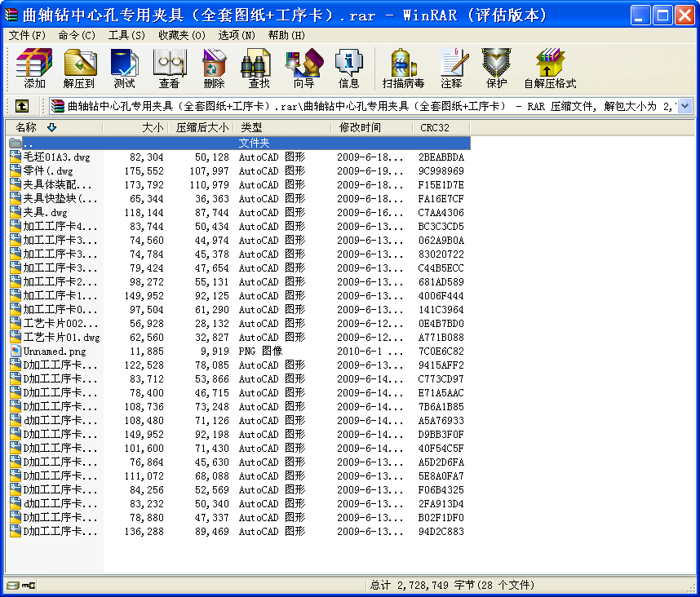Screen dimensions: 700x597
Task: Sort by the 大小 column header
Action: [135, 127]
